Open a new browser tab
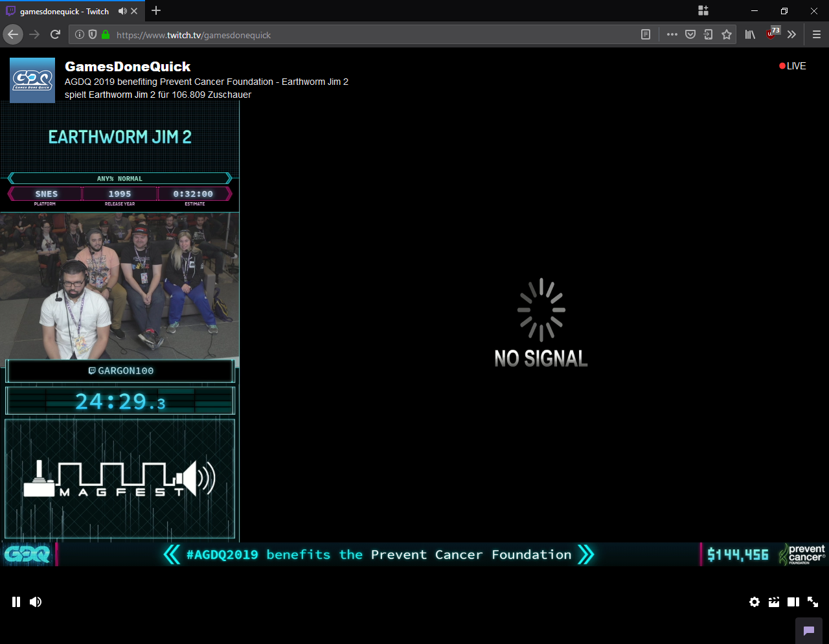This screenshot has height=644, width=829. [156, 11]
